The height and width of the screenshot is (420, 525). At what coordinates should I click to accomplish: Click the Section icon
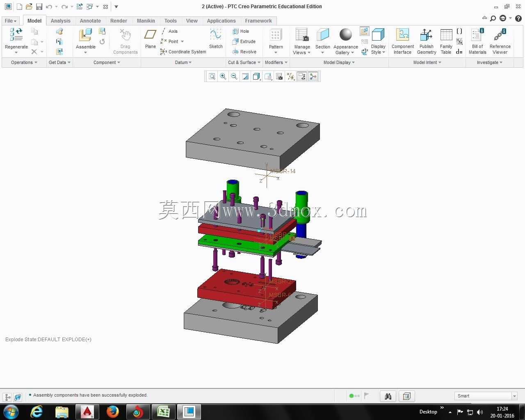point(323,35)
